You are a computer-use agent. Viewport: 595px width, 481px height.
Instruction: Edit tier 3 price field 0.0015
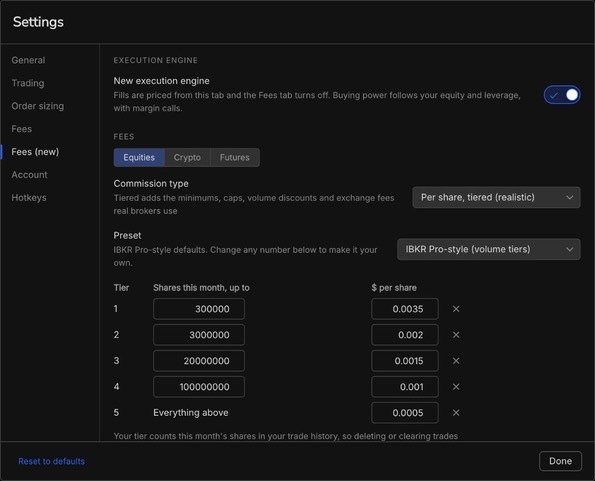[405, 361]
